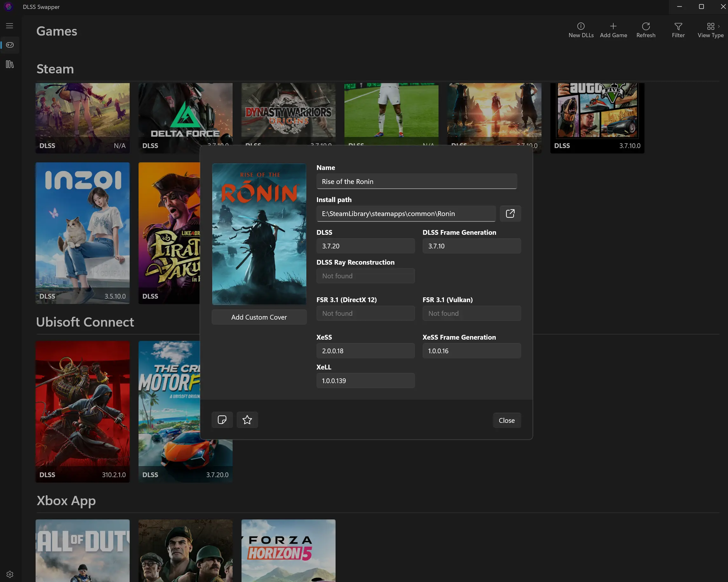Close the Rise of the Ronin dialog
Image resolution: width=728 pixels, height=582 pixels.
coord(507,420)
